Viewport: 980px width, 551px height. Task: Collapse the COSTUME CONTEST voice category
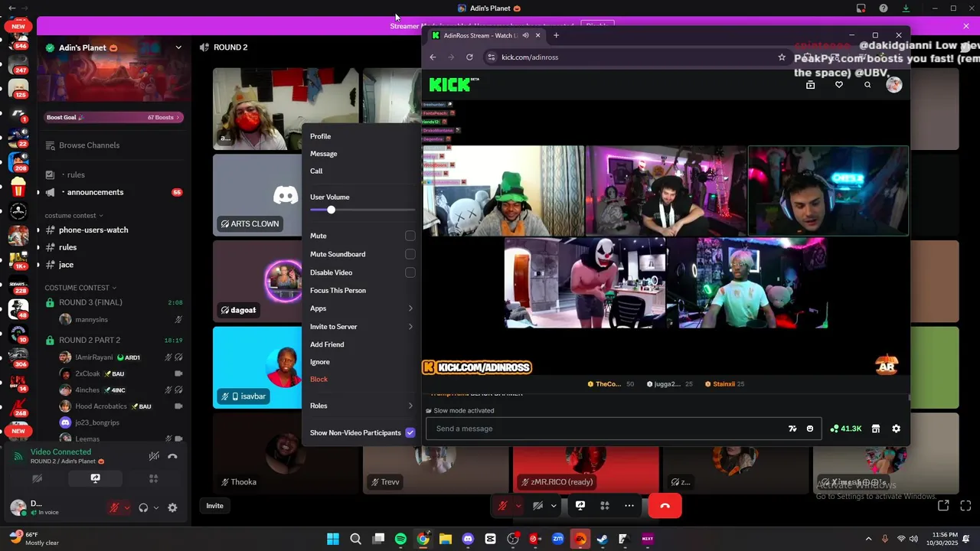(80, 288)
